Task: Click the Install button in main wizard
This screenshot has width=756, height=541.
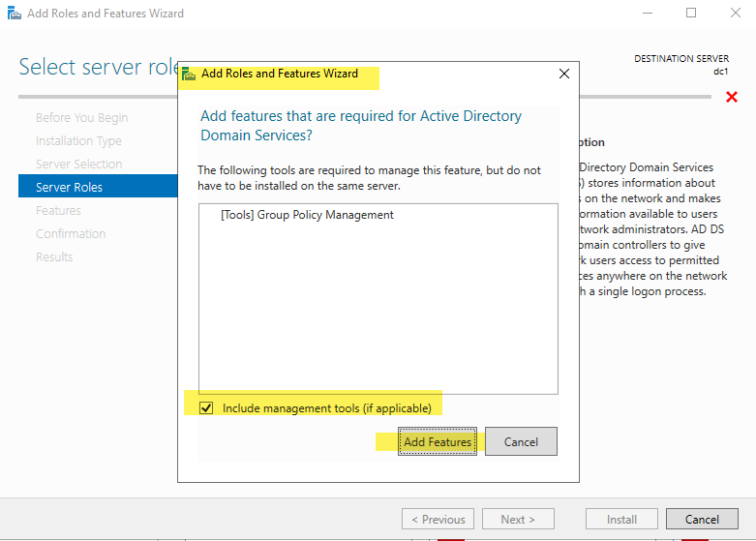Action: [621, 519]
